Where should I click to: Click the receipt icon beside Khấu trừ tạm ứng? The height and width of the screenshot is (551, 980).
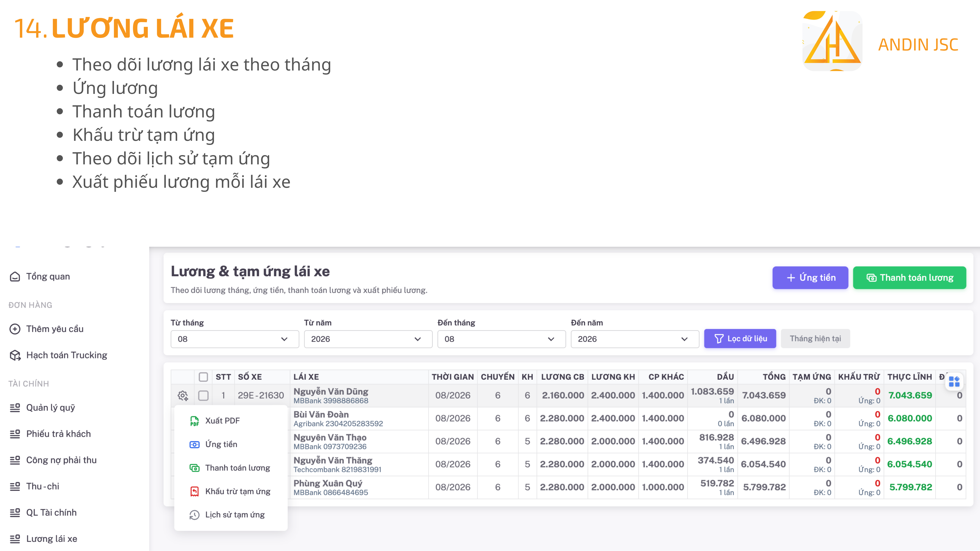click(x=194, y=491)
